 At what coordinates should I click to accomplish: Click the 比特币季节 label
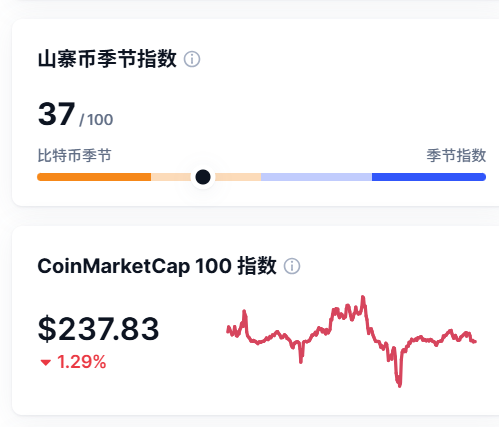[74, 156]
